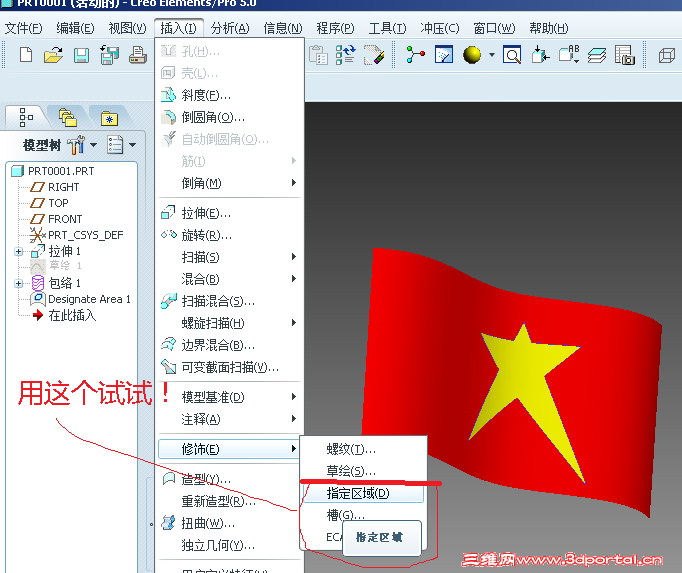
Task: Open the 编辑(E) menu
Action: tap(75, 28)
